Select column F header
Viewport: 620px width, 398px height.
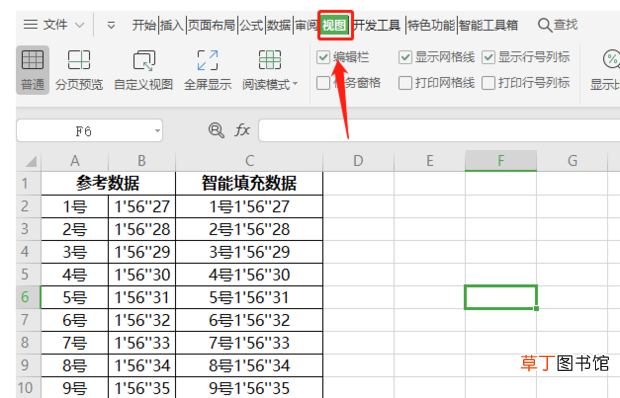pos(501,161)
